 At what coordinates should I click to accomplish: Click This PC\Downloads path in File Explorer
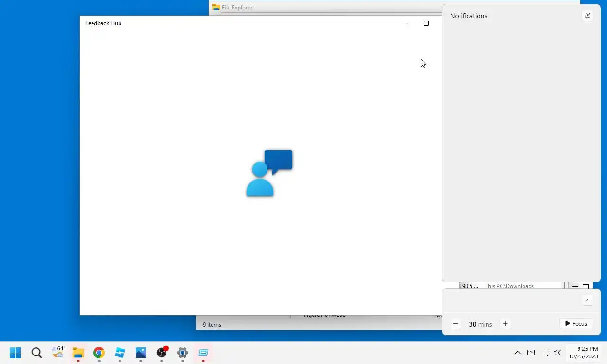click(x=509, y=286)
